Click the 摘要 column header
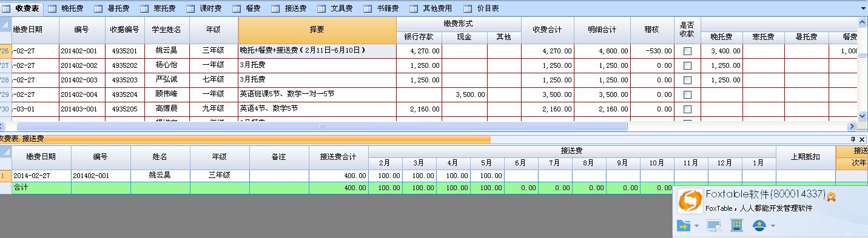This screenshot has height=238, width=868. [x=317, y=30]
